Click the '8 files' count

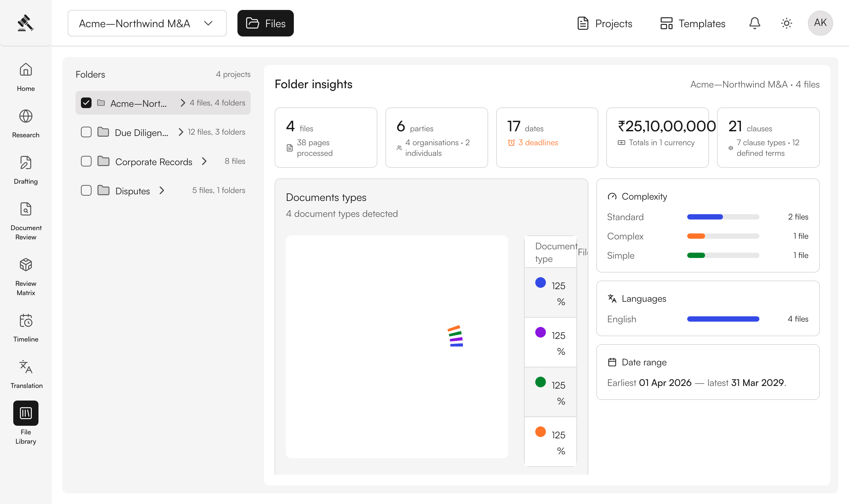[x=235, y=161]
